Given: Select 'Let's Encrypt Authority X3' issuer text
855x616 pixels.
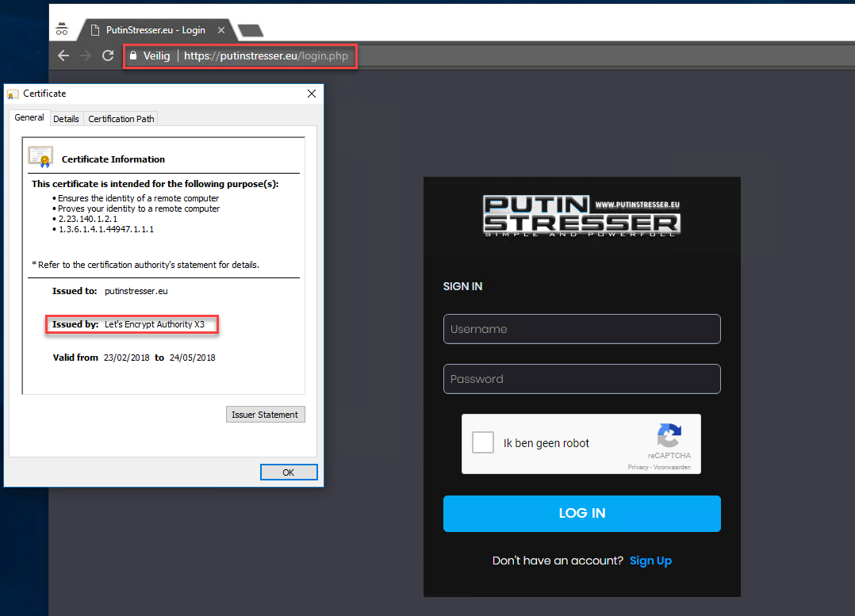Looking at the screenshot, I should (155, 324).
